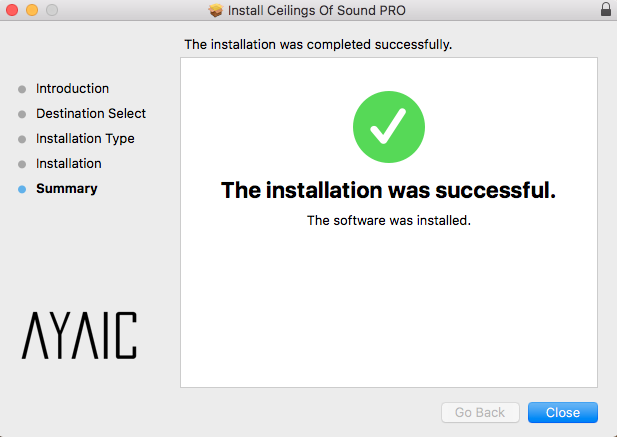617x437 pixels.
Task: Select the Summary step
Action: click(66, 189)
